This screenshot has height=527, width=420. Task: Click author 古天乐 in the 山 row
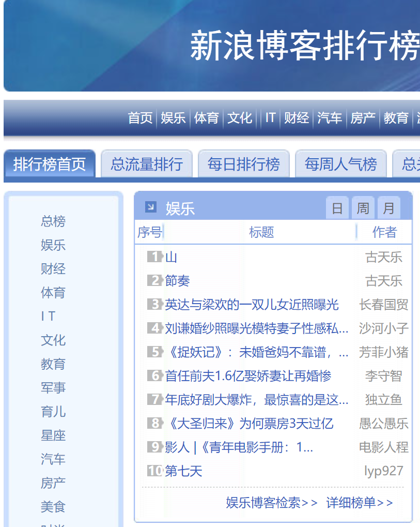point(384,257)
